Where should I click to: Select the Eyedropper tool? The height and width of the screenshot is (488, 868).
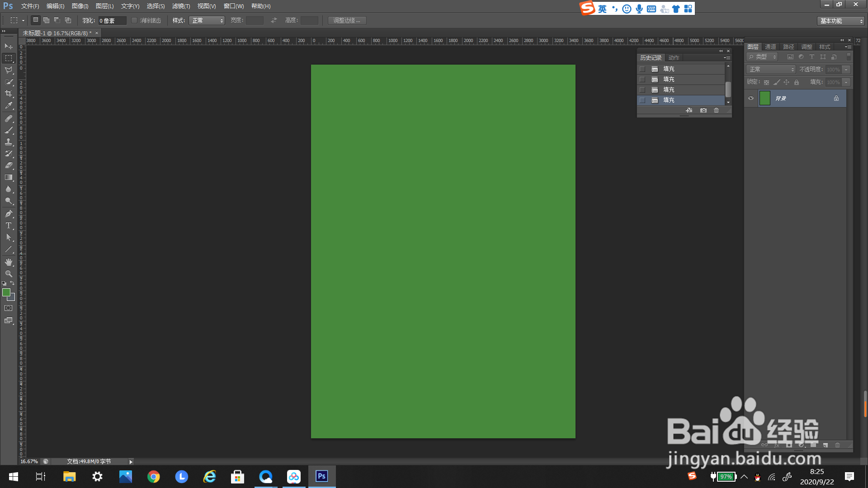(x=9, y=106)
